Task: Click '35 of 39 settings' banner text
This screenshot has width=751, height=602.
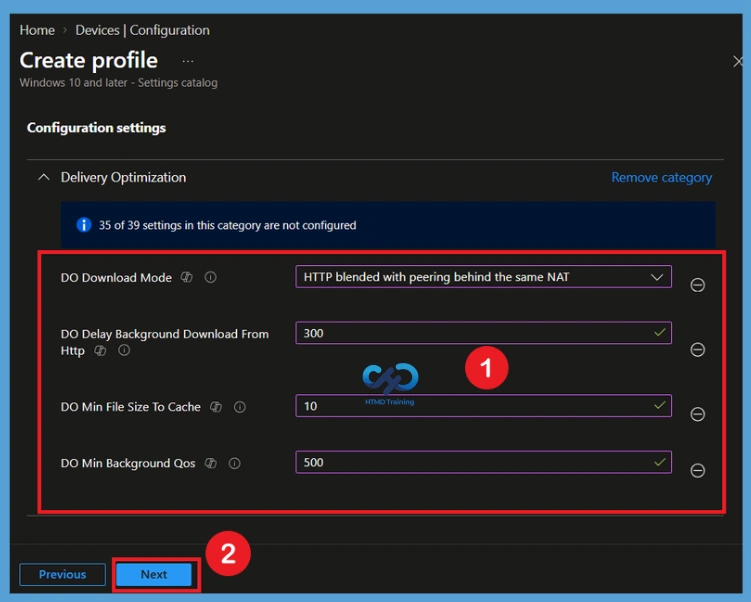Action: coord(228,225)
